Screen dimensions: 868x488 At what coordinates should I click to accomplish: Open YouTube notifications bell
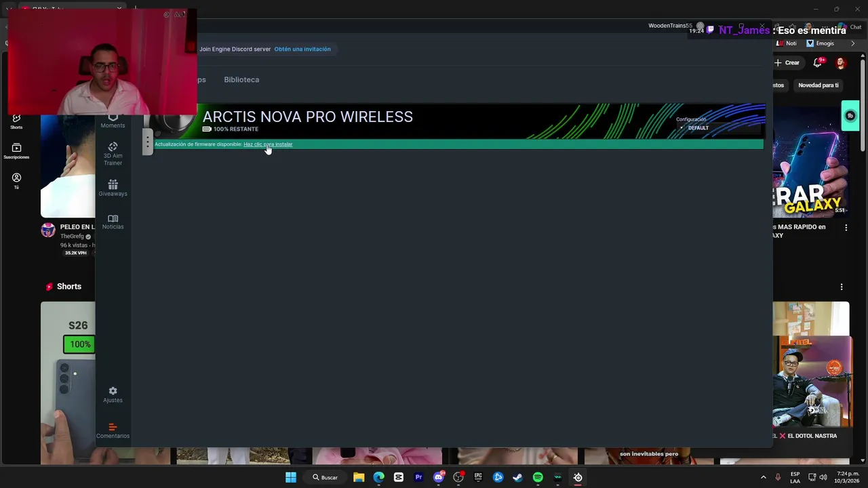point(818,62)
